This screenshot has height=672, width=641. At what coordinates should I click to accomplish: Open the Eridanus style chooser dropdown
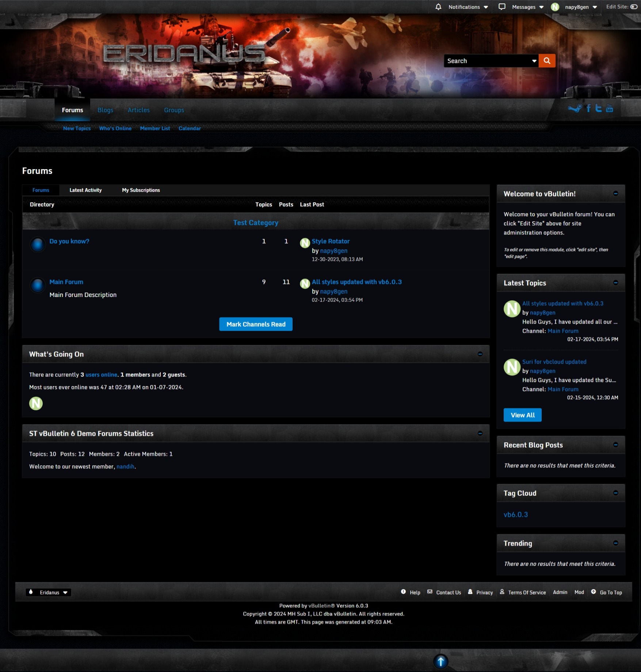pyautogui.click(x=49, y=592)
